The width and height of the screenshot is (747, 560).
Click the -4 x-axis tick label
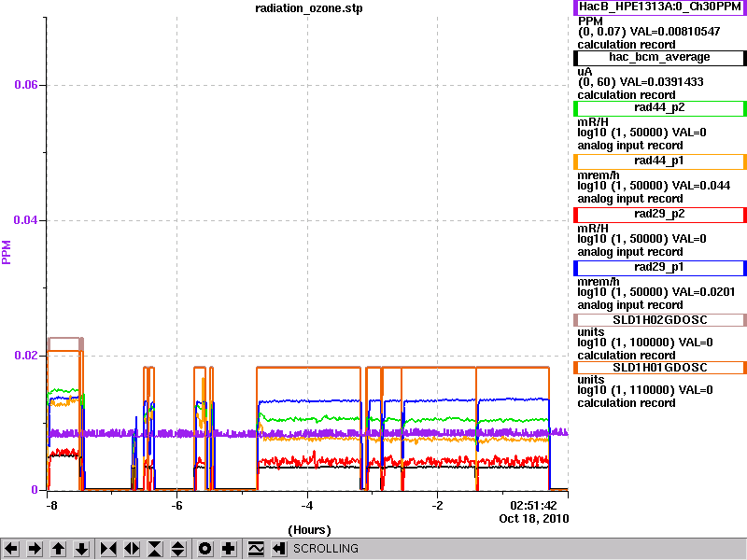click(307, 505)
